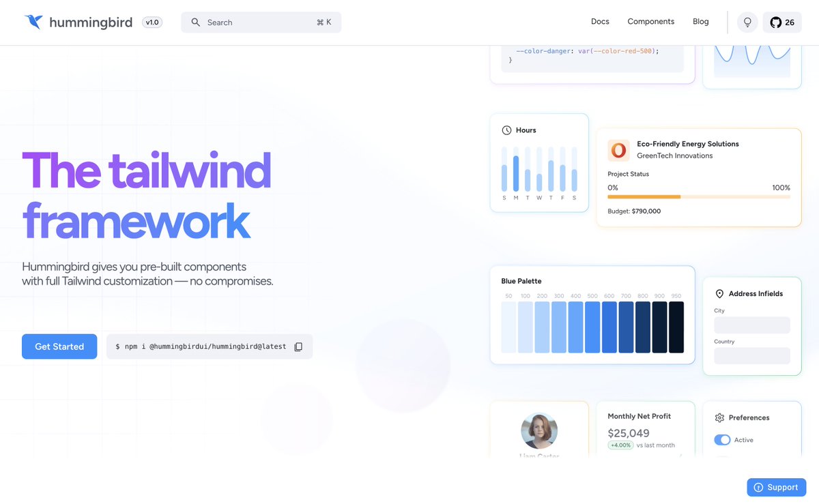Viewport: 819px width, 504px height.
Task: Click the info icon in Support button
Action: pyautogui.click(x=758, y=488)
